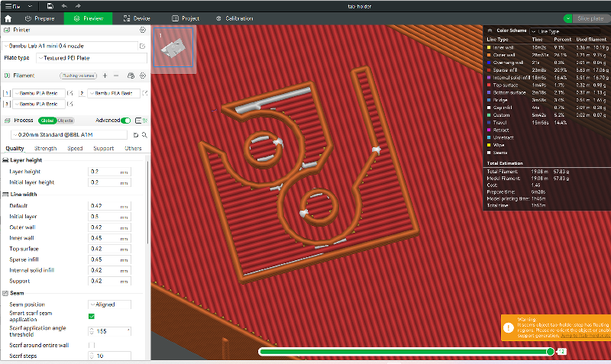The width and height of the screenshot is (611, 364).
Task: Expand the arrow beside File menu
Action: coord(30,6)
